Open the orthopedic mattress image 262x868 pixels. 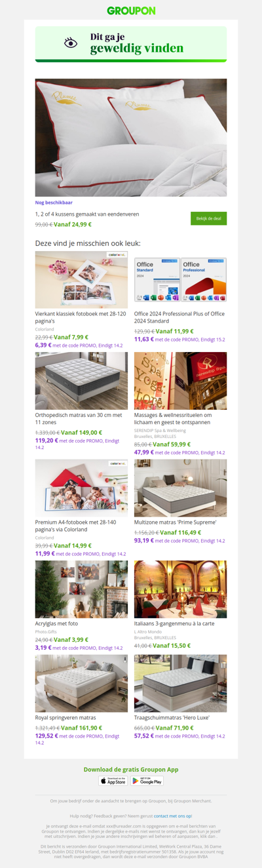[x=82, y=380]
